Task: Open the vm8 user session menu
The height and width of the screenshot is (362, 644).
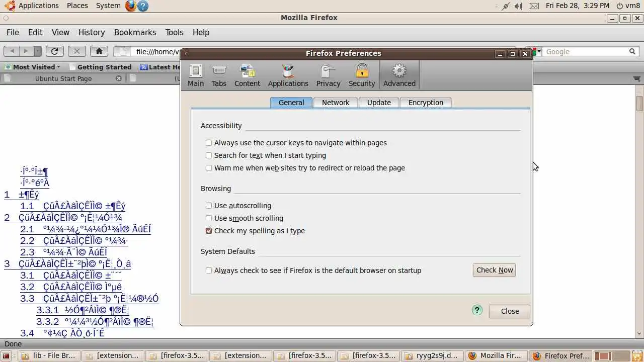Action: point(628,6)
